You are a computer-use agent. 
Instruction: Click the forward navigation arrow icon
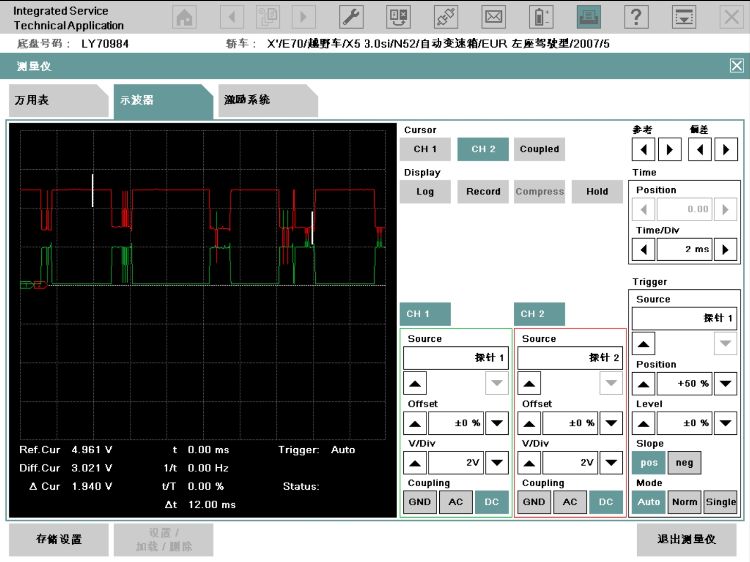point(303,17)
